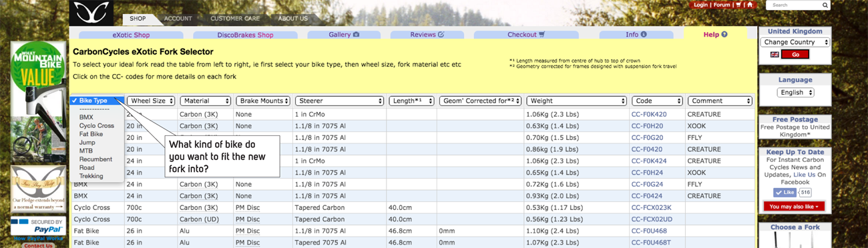This screenshot has height=248, width=868.
Task: Open the ABOUT US menu item
Action: point(293,19)
